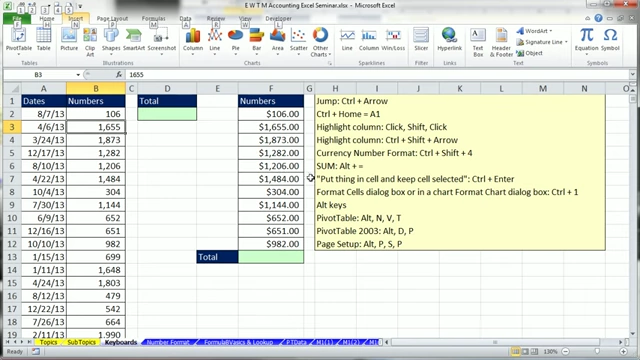640x360 pixels.
Task: Expand the formula bar
Action: coord(632,75)
